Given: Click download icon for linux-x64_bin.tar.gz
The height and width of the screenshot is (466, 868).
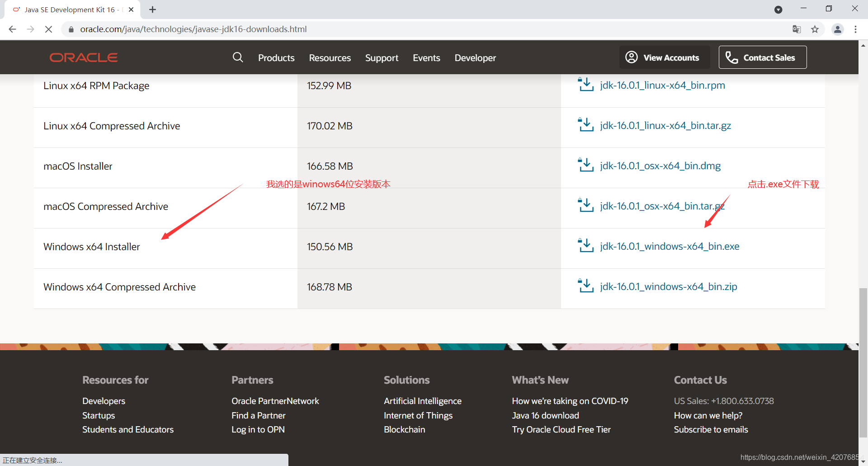Looking at the screenshot, I should (x=586, y=124).
